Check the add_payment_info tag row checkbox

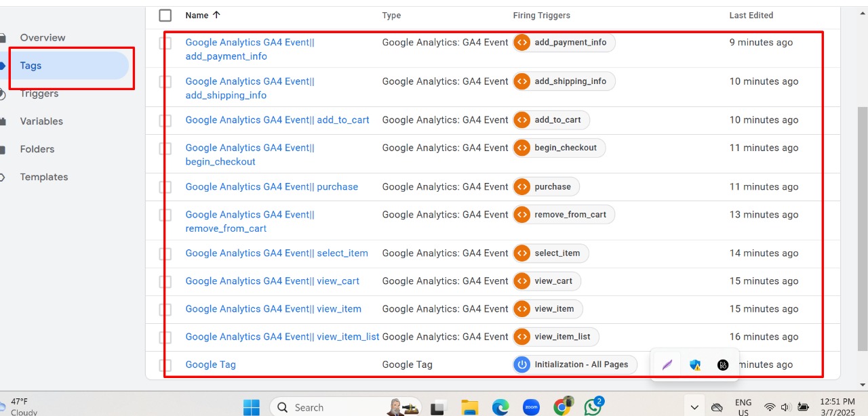coord(165,43)
